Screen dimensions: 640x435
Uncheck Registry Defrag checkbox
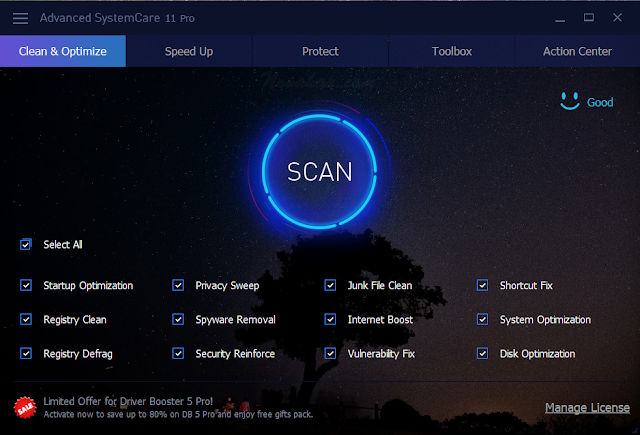pos(26,353)
